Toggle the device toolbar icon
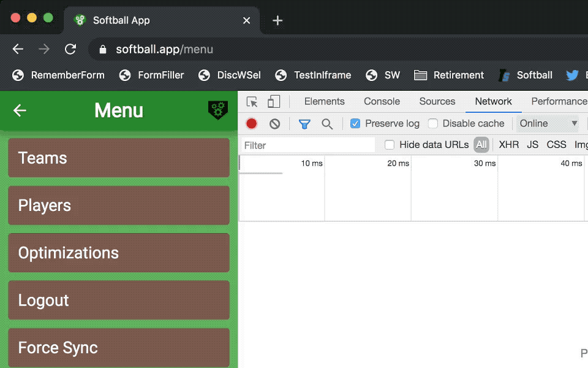 (x=274, y=102)
